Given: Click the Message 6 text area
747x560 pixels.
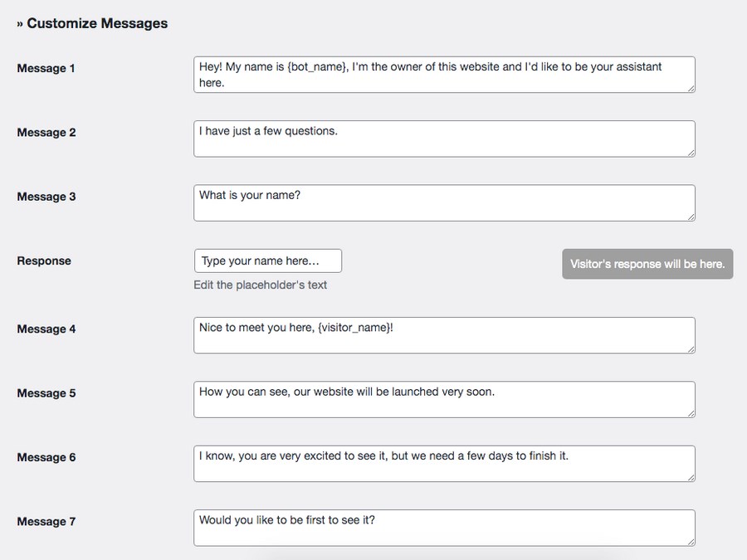Looking at the screenshot, I should click(x=444, y=464).
